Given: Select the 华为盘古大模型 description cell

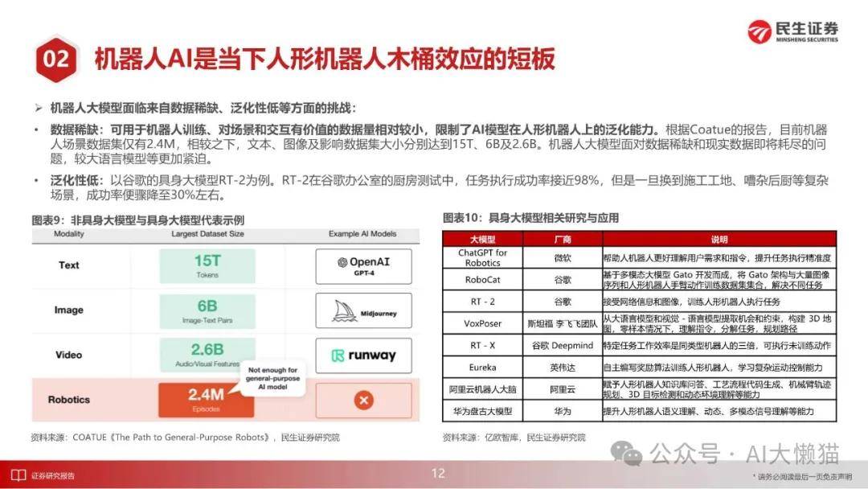Looking at the screenshot, I should 719,412.
